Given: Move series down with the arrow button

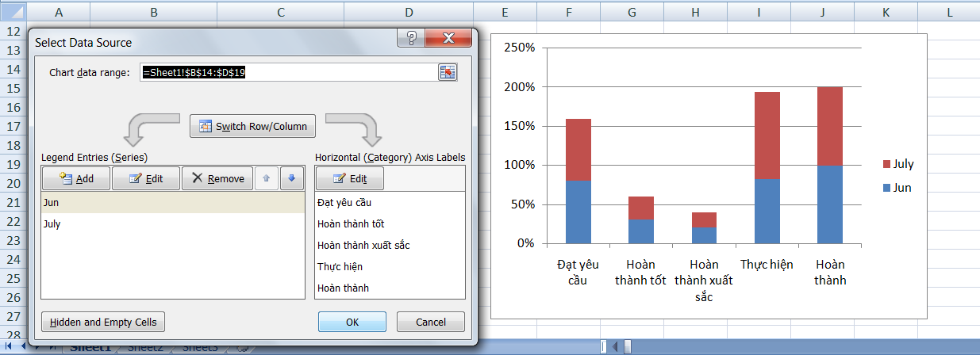Looking at the screenshot, I should tap(291, 178).
